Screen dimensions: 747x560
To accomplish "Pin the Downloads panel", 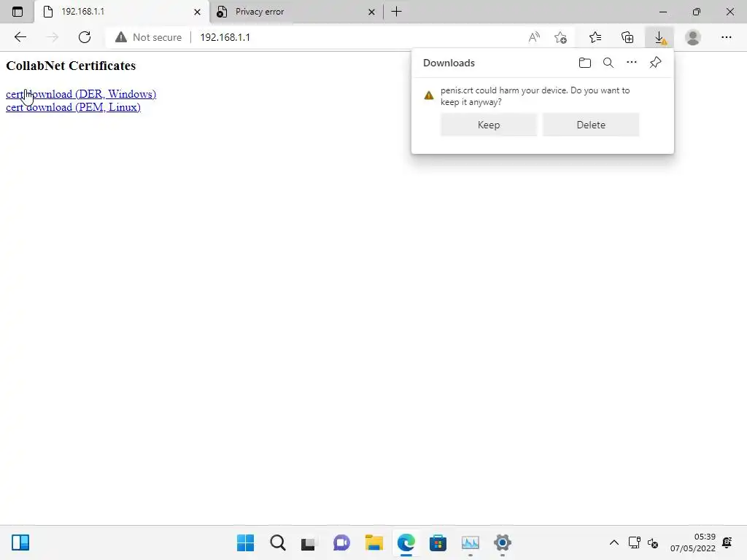I will (656, 63).
